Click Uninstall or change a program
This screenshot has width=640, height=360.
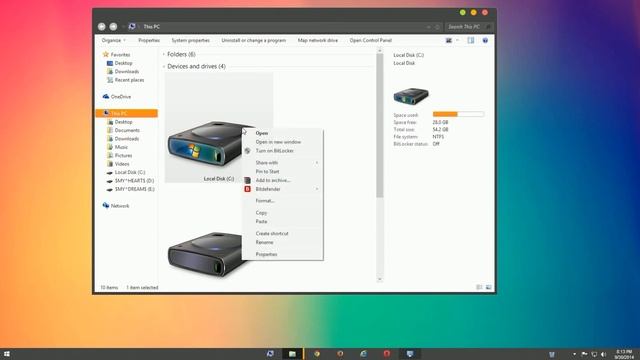[253, 40]
